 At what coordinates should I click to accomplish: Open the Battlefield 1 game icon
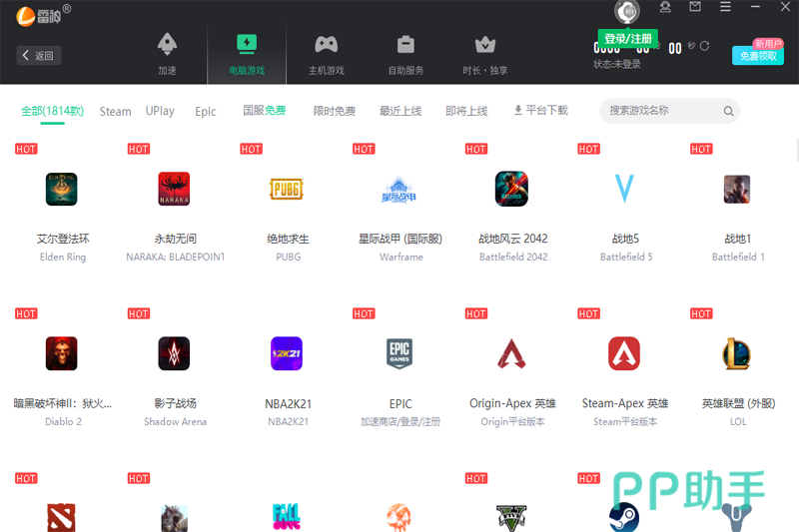click(737, 189)
